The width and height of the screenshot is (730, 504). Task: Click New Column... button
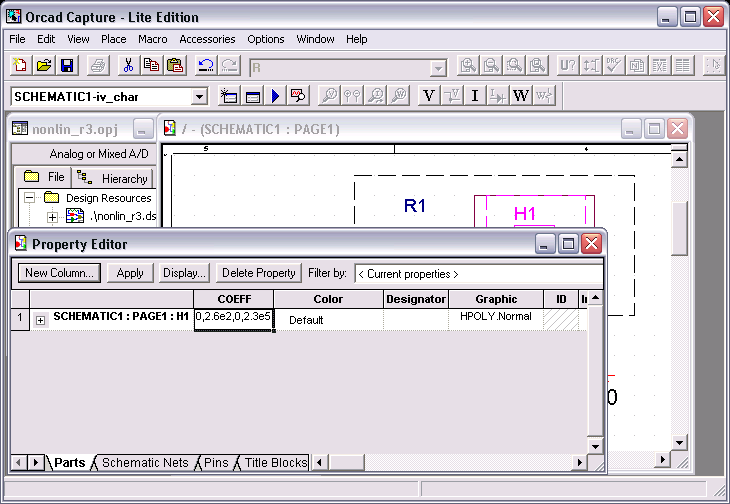coord(59,273)
